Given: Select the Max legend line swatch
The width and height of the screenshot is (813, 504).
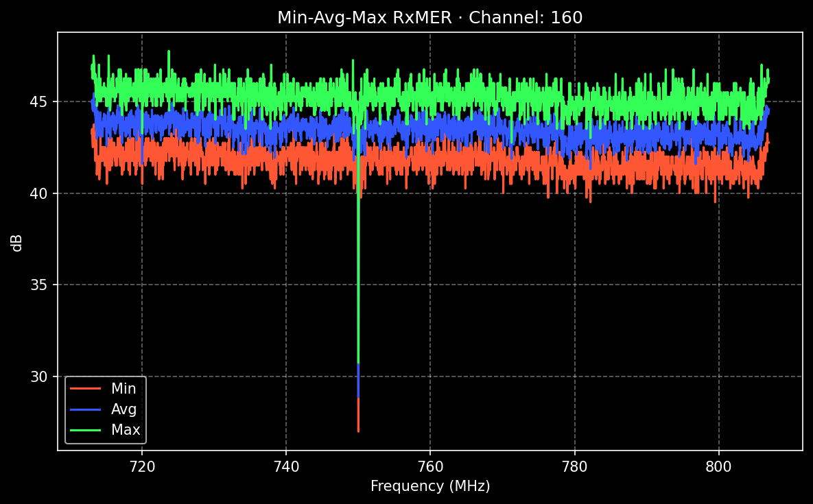Looking at the screenshot, I should 85,430.
